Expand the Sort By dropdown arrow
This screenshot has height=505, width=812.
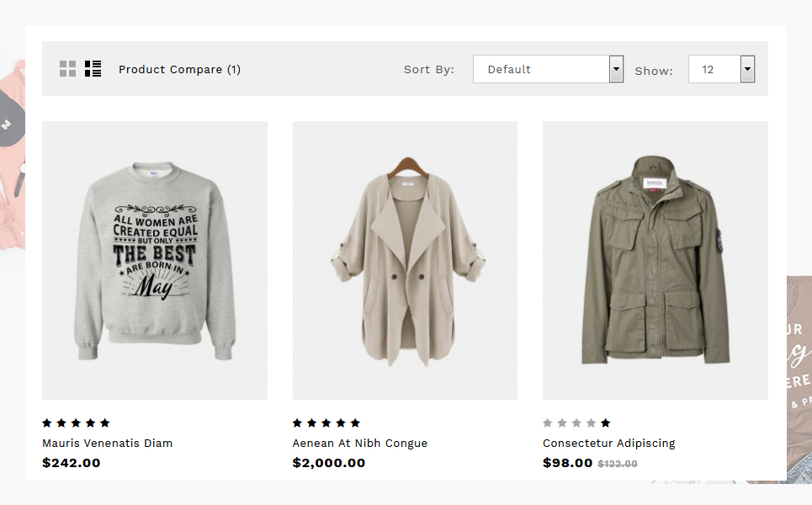[616, 69]
